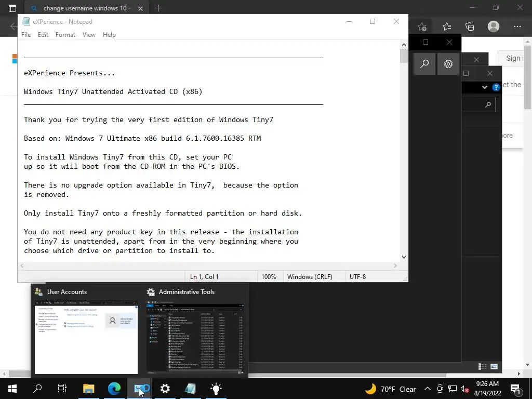Expand the ribbon chevron beside help icon
Viewport: 532px width, 399px height.
click(485, 87)
